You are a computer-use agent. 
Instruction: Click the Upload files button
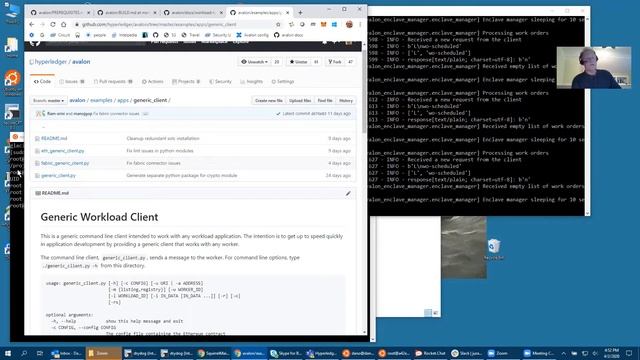[x=300, y=100]
